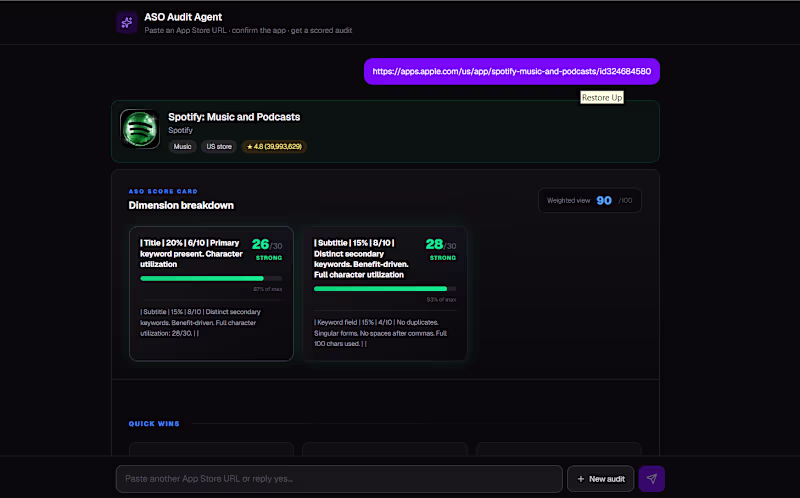Click the Weighted view 90 score box
800x498 pixels.
590,201
